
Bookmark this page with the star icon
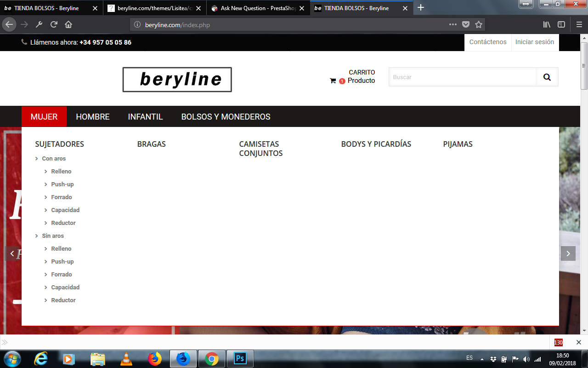479,24
